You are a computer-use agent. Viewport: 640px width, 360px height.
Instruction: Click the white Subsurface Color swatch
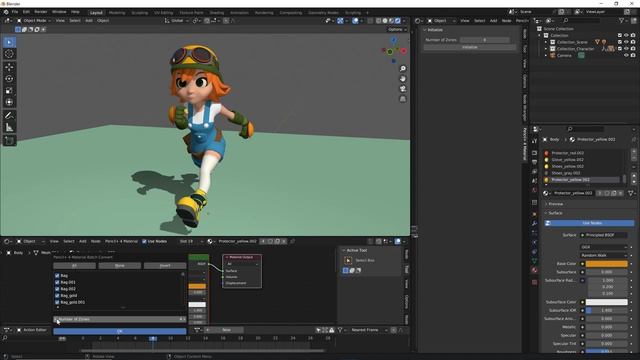(x=607, y=302)
